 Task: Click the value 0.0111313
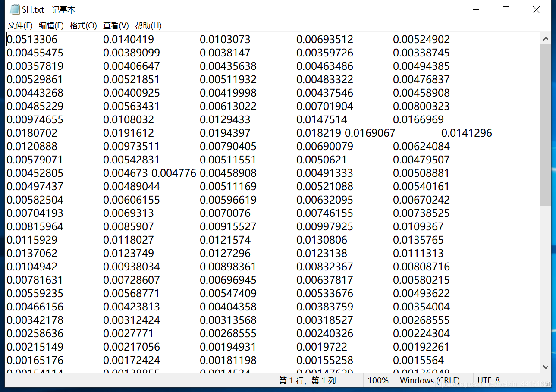click(x=418, y=254)
